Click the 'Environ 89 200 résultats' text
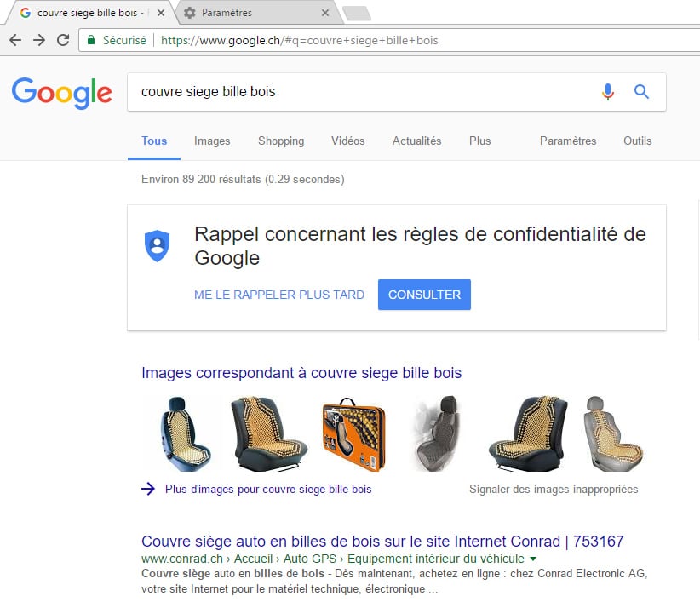Screen dimensions: 700x608 (243, 180)
